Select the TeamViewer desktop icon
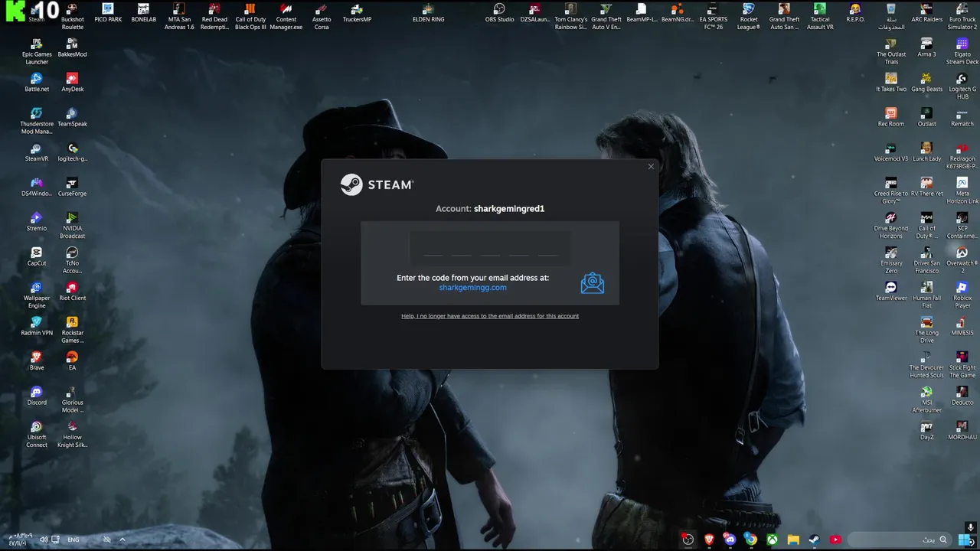Viewport: 980px width, 551px height. [891, 291]
